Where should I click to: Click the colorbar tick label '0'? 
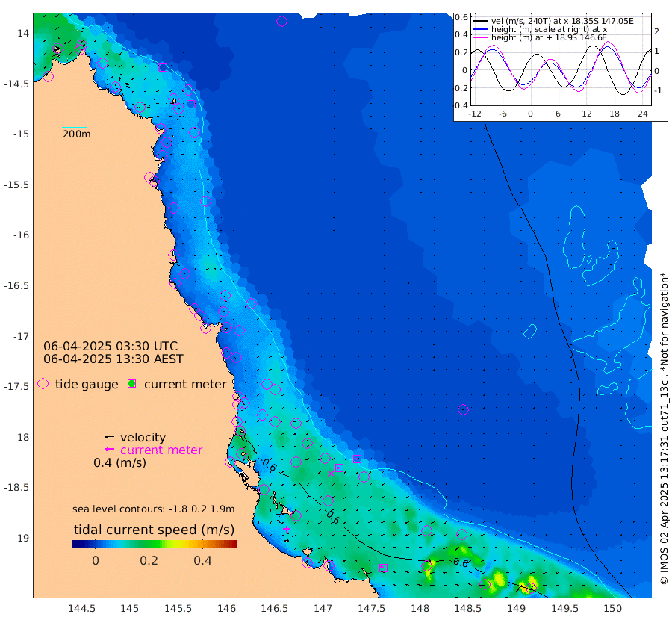(x=96, y=560)
